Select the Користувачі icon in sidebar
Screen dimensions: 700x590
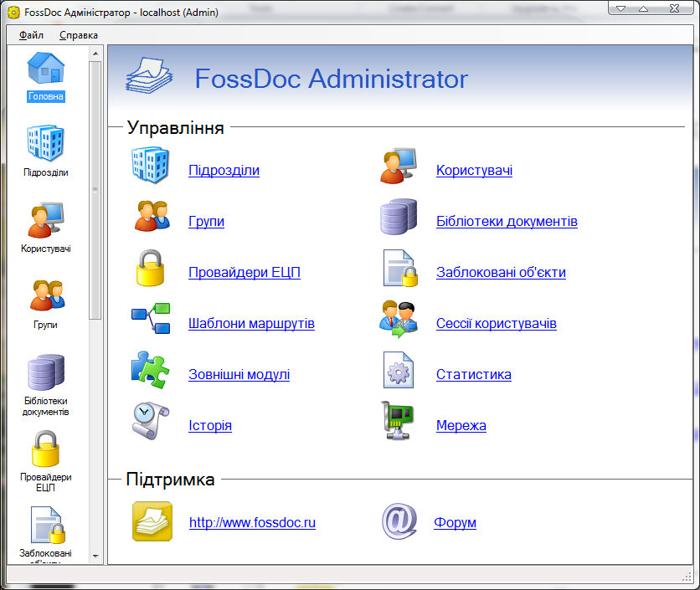click(x=45, y=220)
